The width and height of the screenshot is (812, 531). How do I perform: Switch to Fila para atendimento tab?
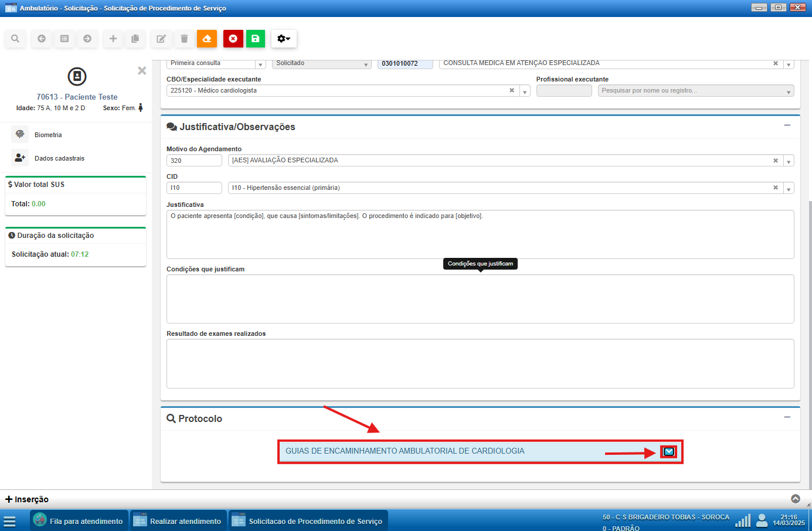pyautogui.click(x=79, y=521)
